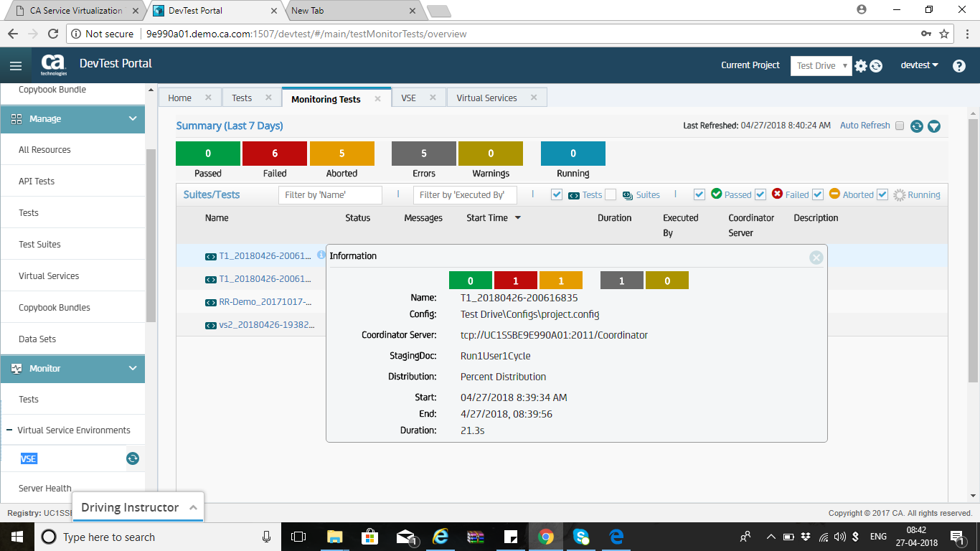Open the help question mark icon

959,66
